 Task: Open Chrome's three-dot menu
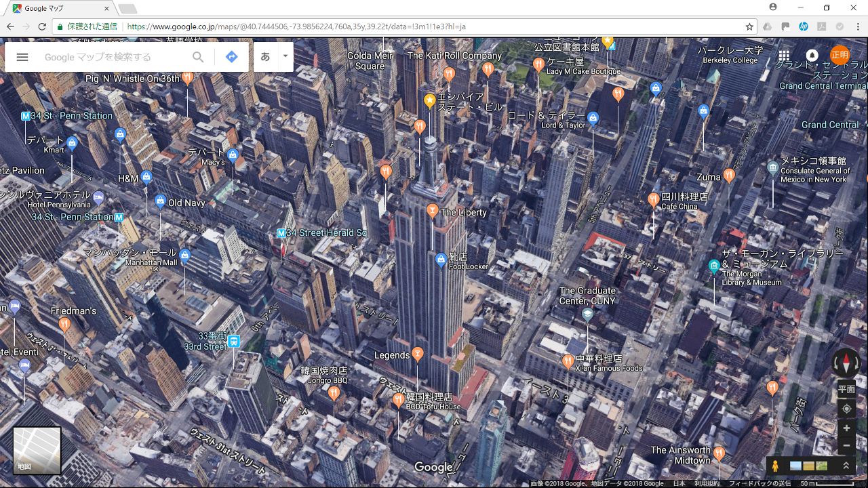click(857, 26)
